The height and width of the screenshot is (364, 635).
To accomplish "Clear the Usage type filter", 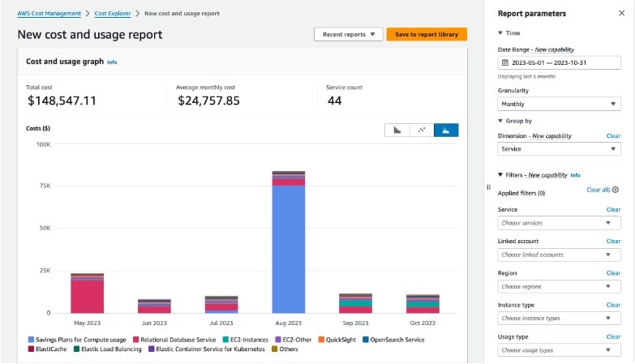I will tap(613, 337).
